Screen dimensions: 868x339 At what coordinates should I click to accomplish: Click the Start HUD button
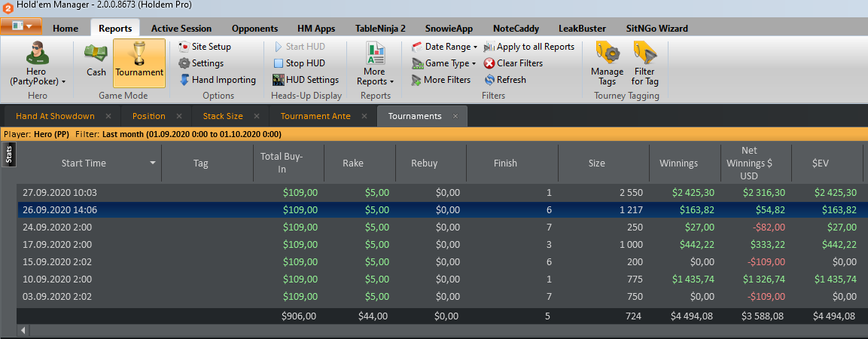click(x=300, y=47)
